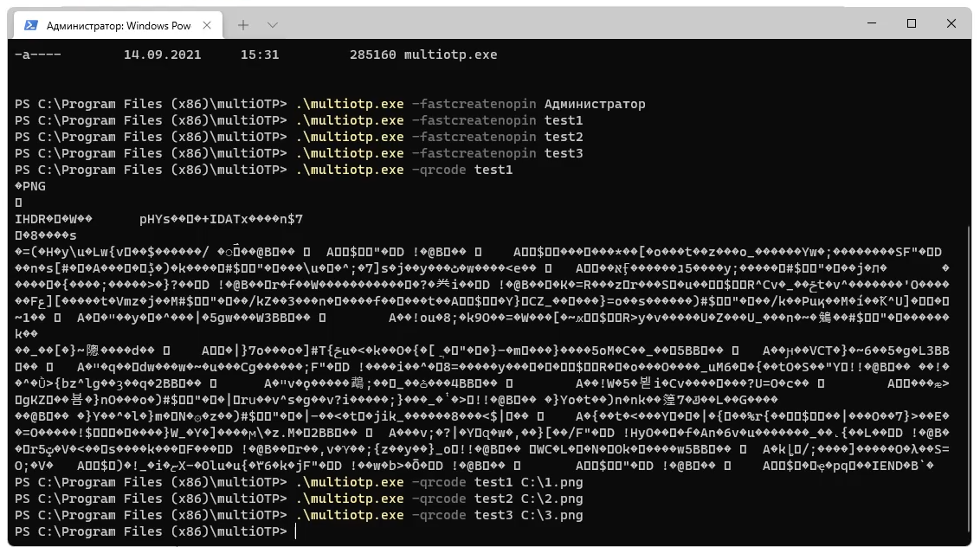Click the 'C:\3.png' output path text
Viewport: 980px width, 547px height.
[x=552, y=514]
